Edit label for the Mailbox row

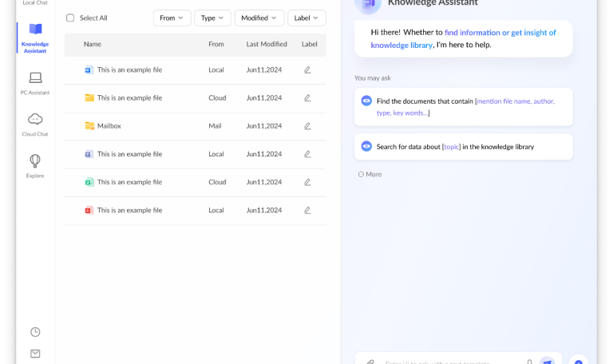tap(307, 126)
